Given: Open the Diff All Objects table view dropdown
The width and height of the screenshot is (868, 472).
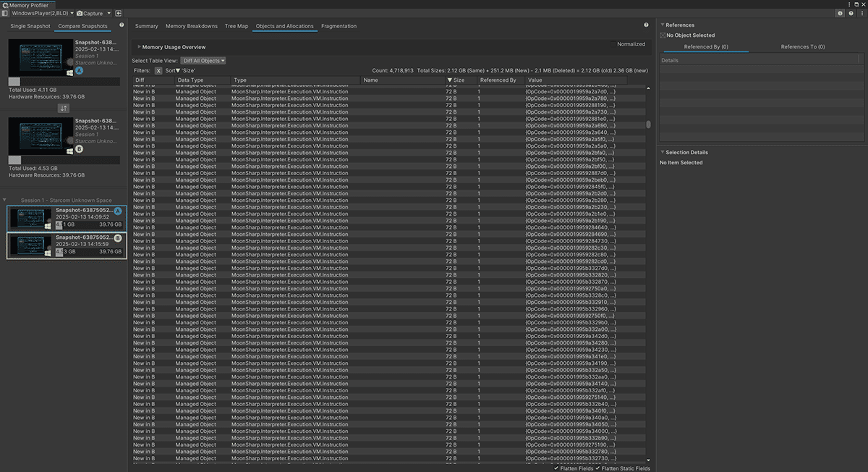Looking at the screenshot, I should (203, 61).
